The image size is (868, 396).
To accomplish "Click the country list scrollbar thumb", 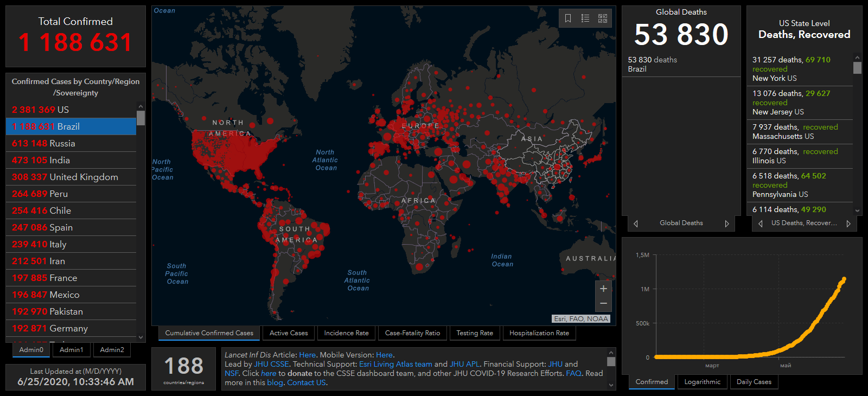I will click(141, 118).
